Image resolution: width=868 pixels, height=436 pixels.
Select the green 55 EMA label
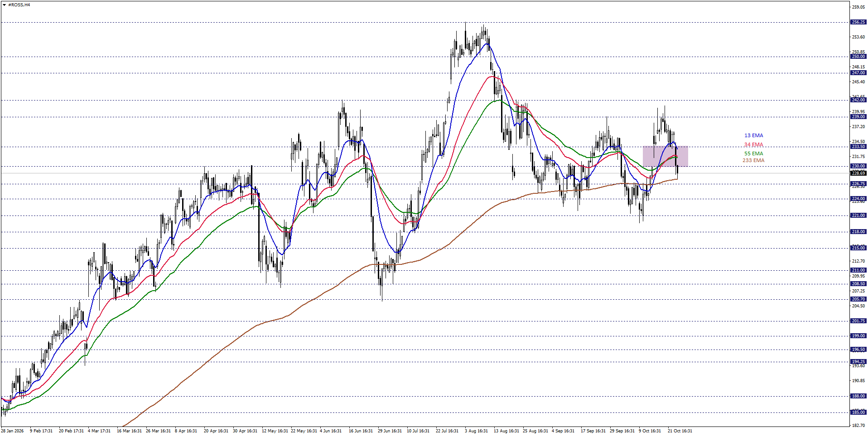753,153
